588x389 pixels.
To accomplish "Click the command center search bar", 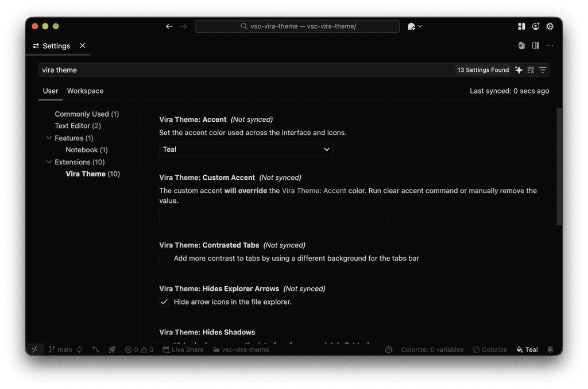I will 297,26.
